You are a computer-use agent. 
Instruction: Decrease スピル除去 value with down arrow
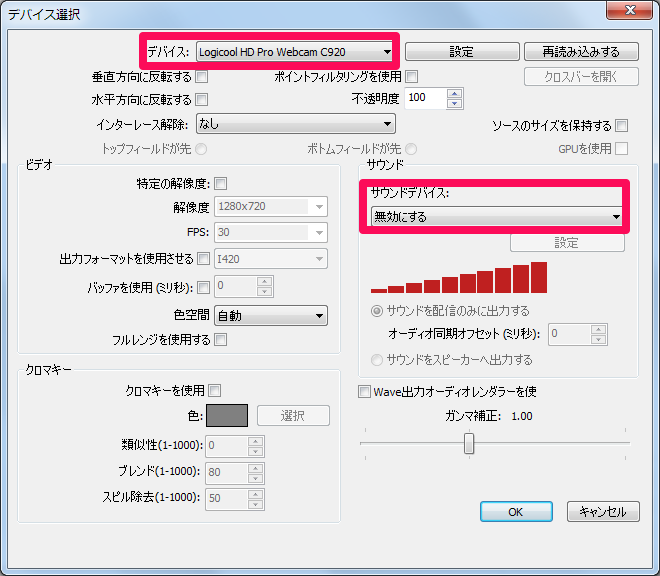[255, 504]
